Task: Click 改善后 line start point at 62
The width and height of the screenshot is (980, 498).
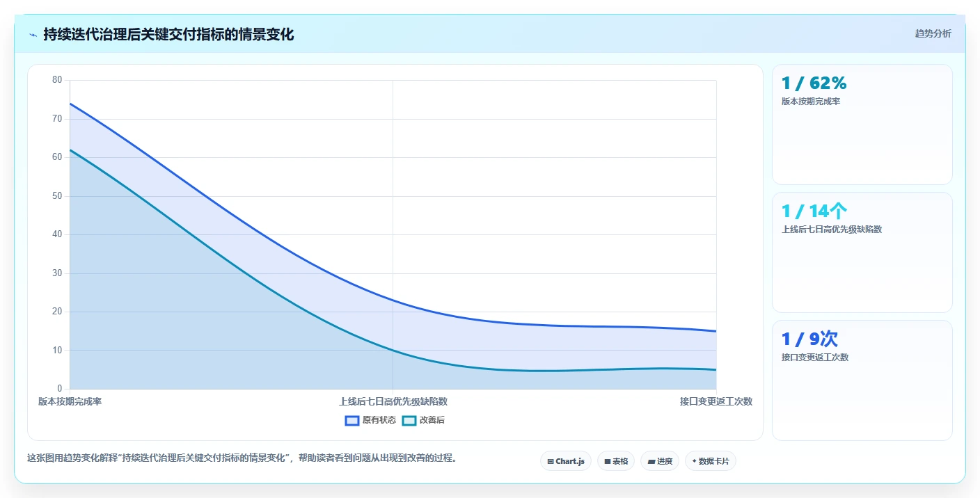Action: [70, 150]
